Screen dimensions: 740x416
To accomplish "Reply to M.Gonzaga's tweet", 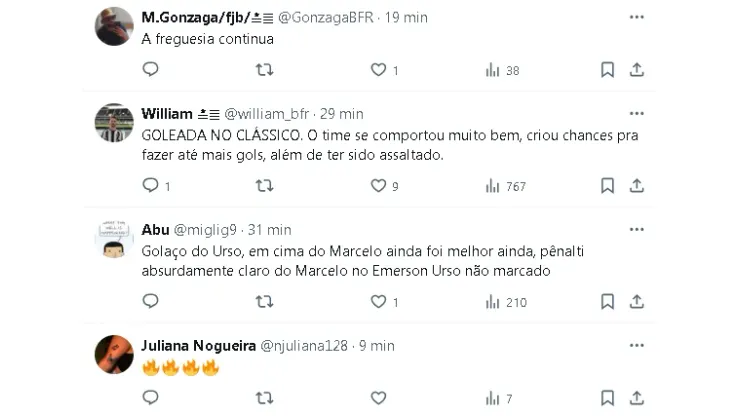I will tap(151, 70).
